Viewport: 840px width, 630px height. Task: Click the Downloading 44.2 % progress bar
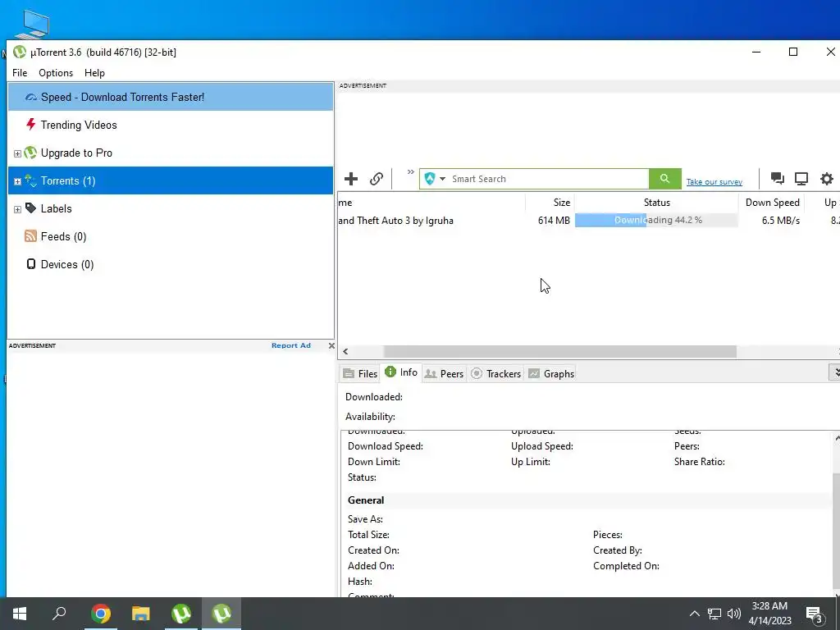click(x=656, y=220)
